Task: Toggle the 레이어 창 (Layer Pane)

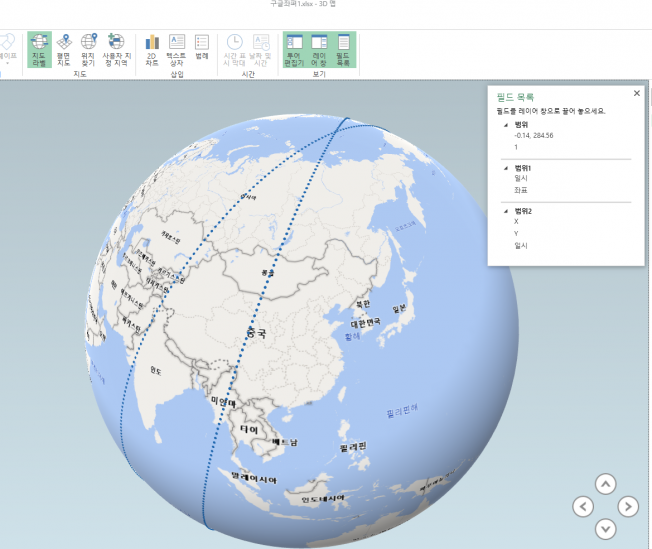Action: (x=320, y=49)
